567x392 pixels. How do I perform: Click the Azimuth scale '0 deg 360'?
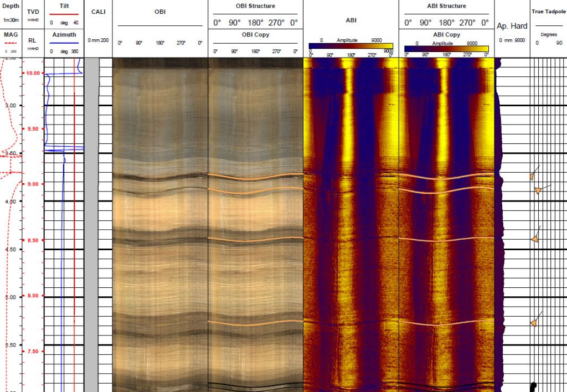pyautogui.click(x=64, y=51)
